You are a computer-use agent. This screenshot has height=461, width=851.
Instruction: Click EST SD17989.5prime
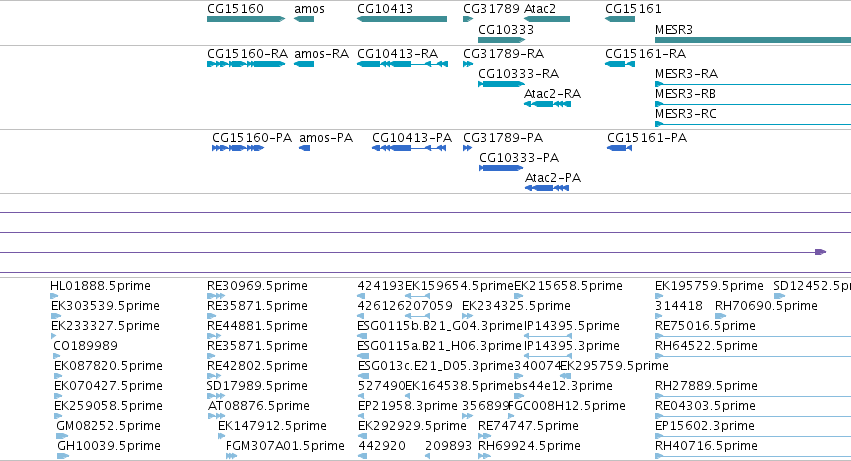click(x=257, y=387)
